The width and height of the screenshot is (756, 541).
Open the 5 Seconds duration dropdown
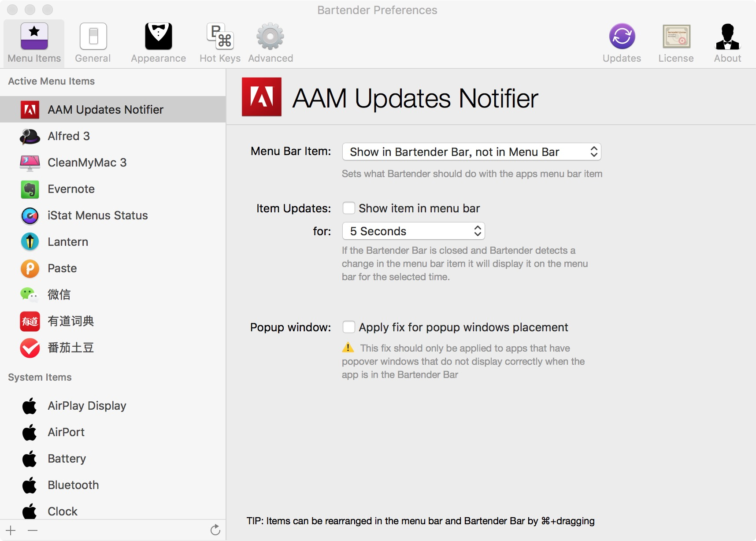coord(413,231)
